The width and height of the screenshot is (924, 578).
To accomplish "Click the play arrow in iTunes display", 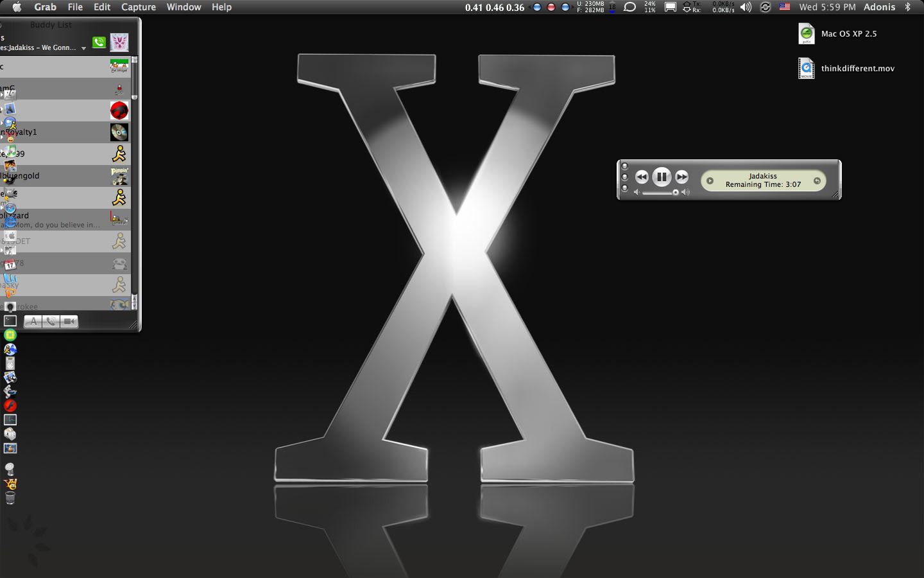I will click(710, 180).
